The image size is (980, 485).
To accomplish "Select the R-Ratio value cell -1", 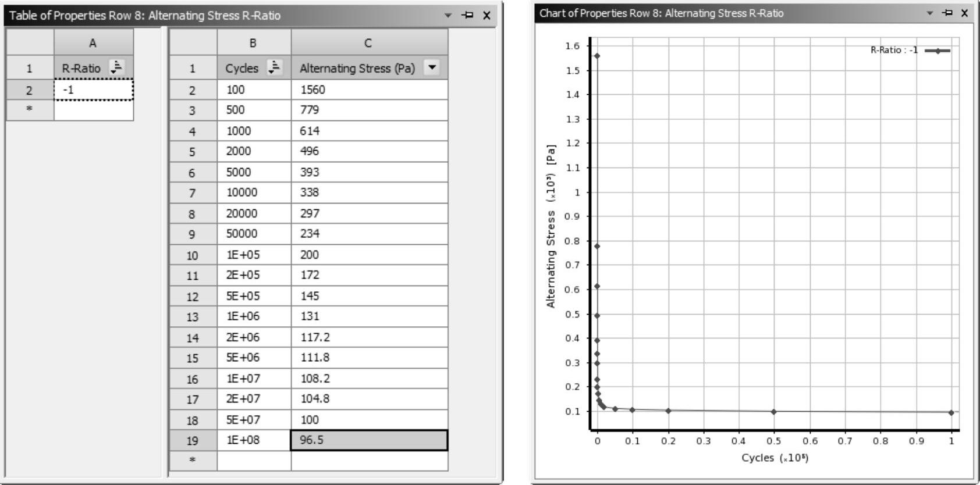I will click(x=94, y=90).
